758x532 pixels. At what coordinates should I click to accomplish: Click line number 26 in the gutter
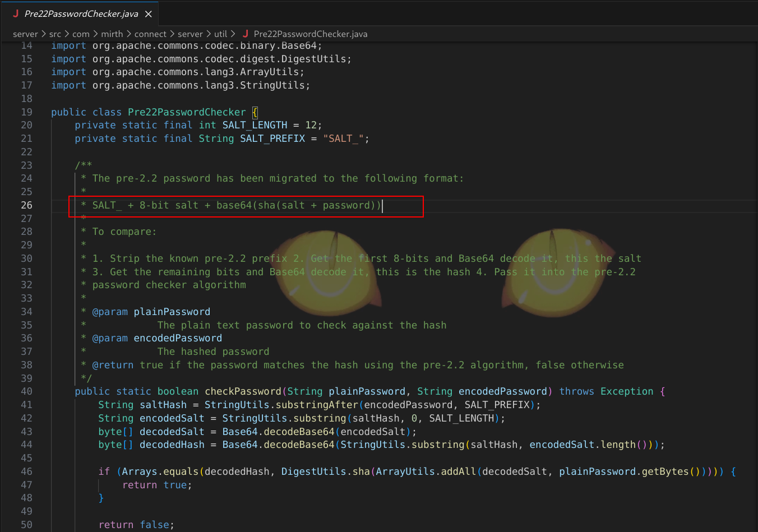click(x=26, y=205)
